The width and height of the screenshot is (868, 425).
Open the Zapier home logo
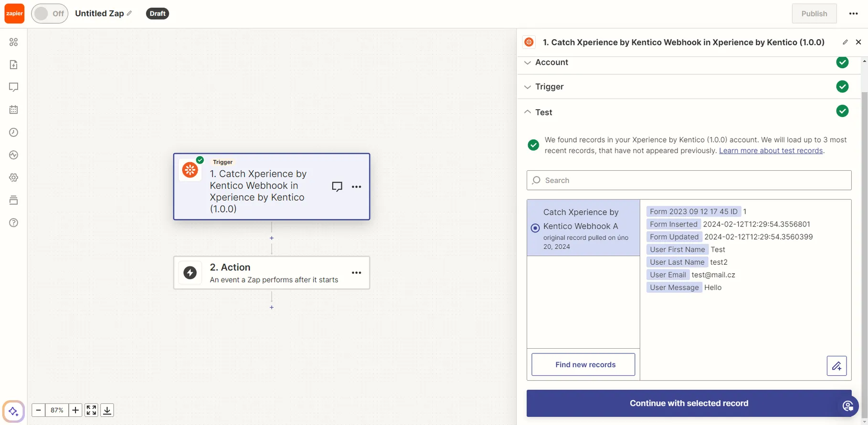14,13
